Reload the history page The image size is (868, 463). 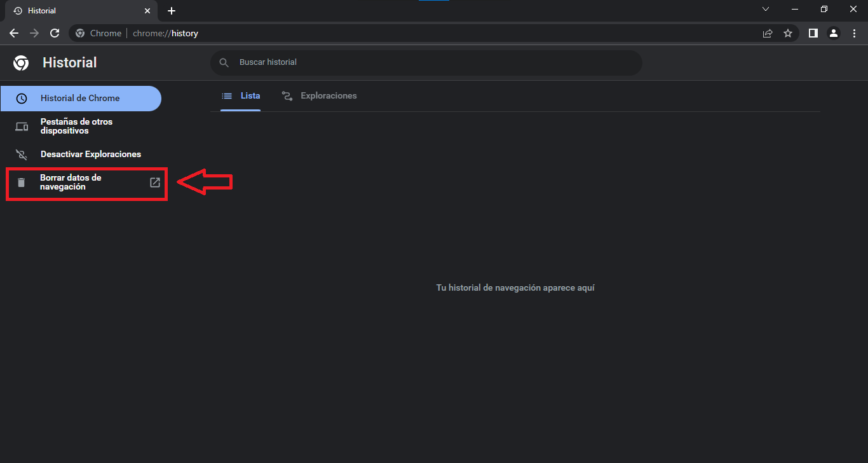pyautogui.click(x=55, y=33)
